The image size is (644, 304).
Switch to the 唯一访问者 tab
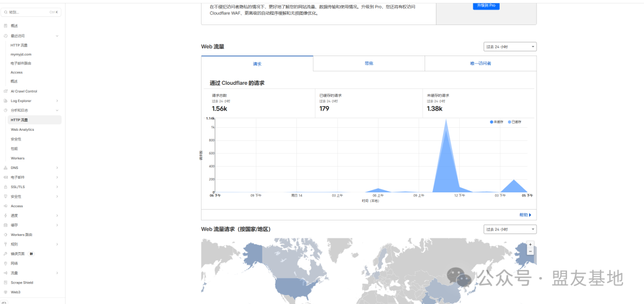point(480,63)
